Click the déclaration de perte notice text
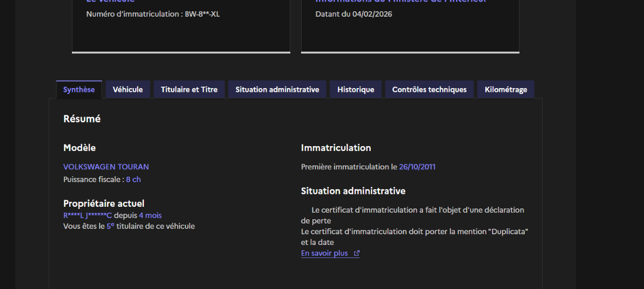644x289 pixels. point(413,215)
